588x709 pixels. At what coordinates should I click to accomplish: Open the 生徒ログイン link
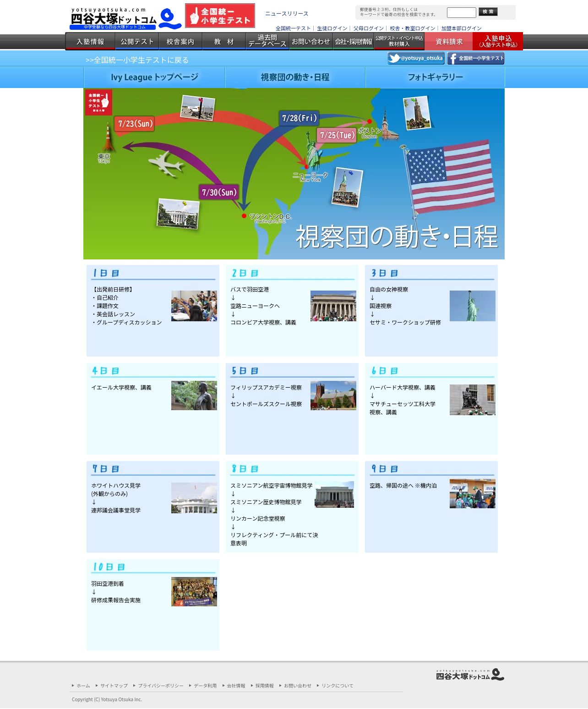point(332,28)
